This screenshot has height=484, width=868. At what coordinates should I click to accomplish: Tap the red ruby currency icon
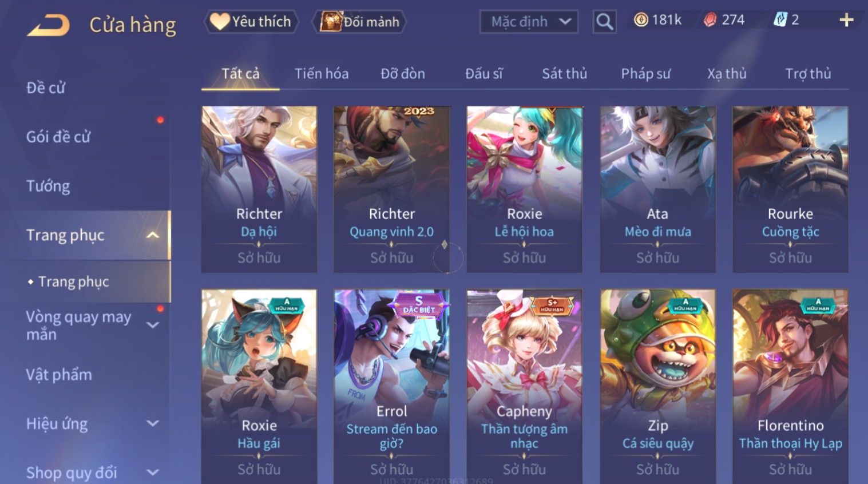pos(710,20)
